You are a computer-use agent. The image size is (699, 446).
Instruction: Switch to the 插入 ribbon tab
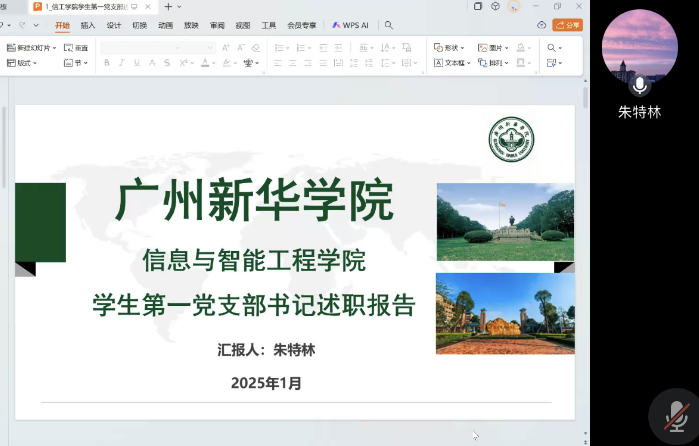(88, 25)
